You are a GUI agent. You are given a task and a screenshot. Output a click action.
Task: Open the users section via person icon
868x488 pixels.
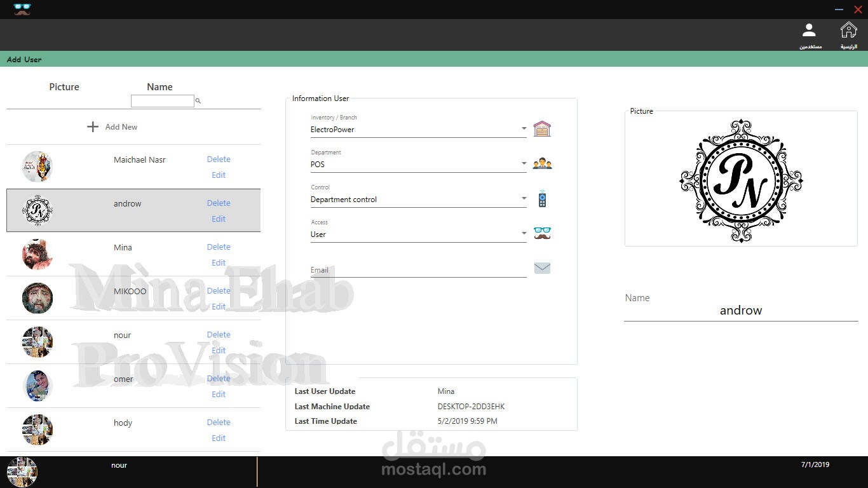click(x=809, y=30)
